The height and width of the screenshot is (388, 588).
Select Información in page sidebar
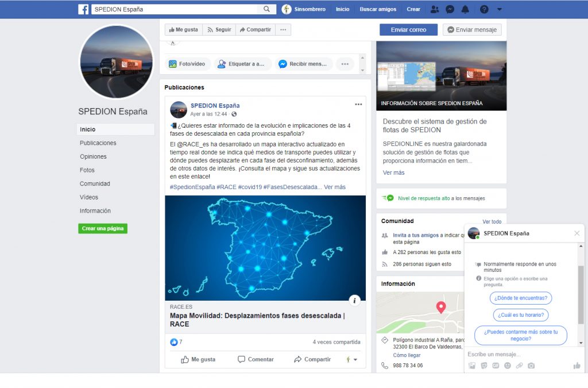click(95, 210)
